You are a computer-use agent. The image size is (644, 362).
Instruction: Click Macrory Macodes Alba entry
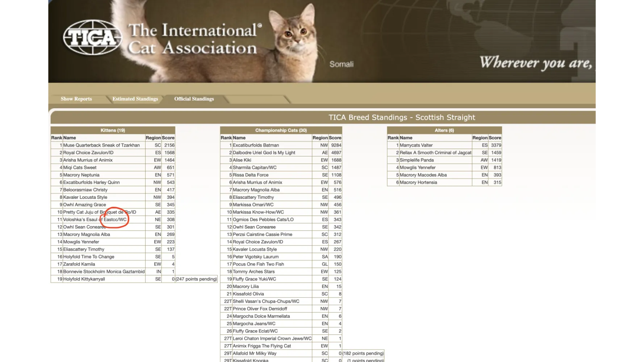tap(423, 175)
